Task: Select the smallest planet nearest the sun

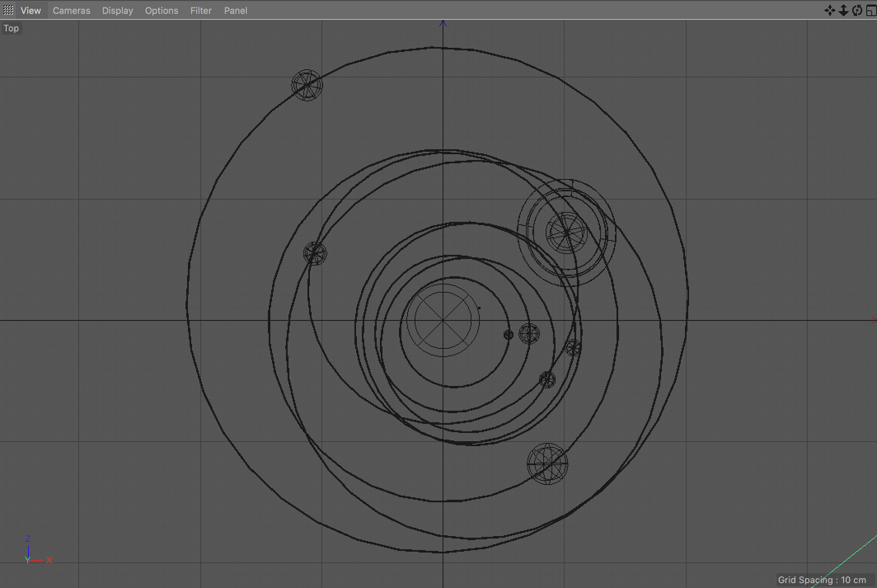Action: click(508, 335)
